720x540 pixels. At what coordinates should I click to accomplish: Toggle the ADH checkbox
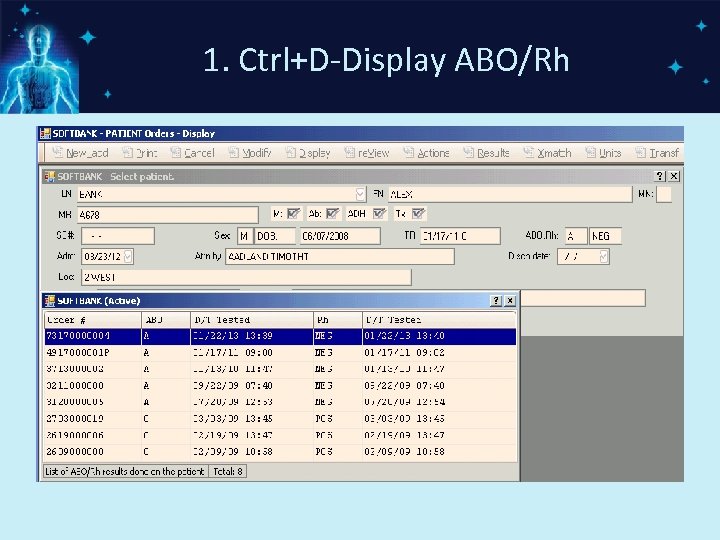tap(379, 214)
